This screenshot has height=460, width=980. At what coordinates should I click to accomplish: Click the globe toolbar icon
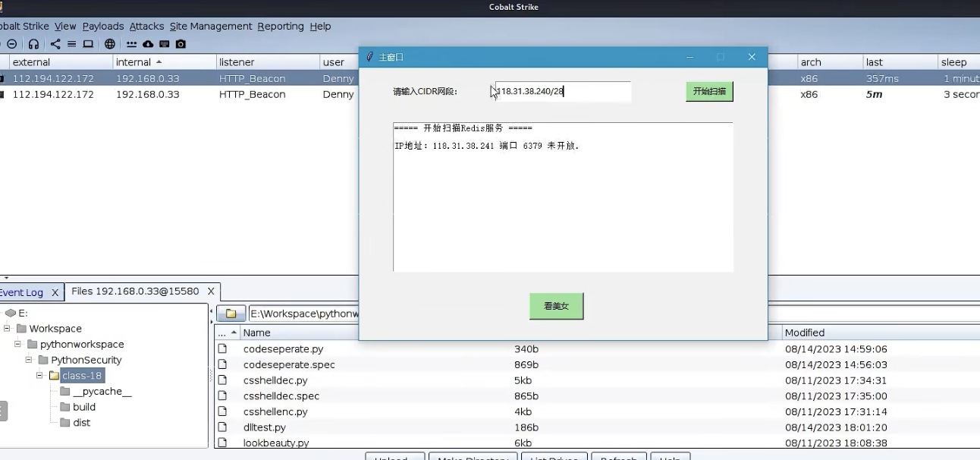click(x=110, y=44)
